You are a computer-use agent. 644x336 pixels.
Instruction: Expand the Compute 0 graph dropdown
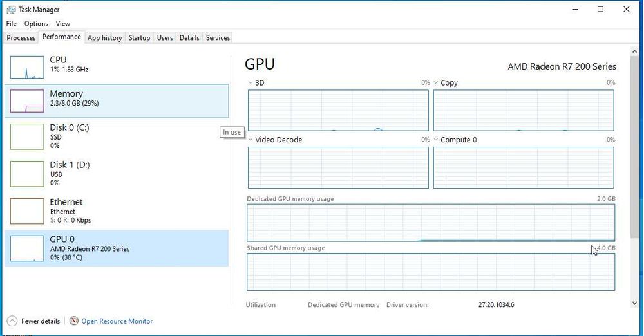436,140
